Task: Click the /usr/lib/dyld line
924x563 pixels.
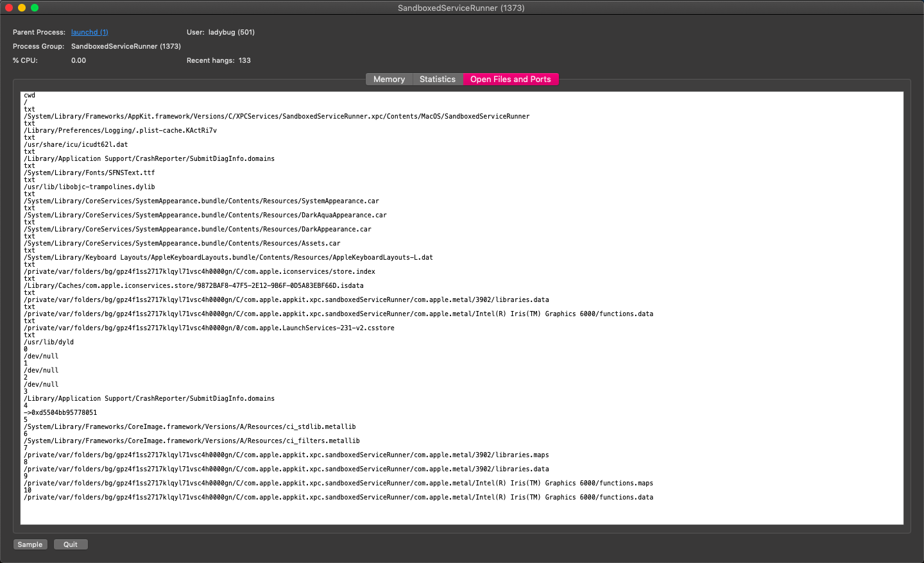Action: (49, 342)
